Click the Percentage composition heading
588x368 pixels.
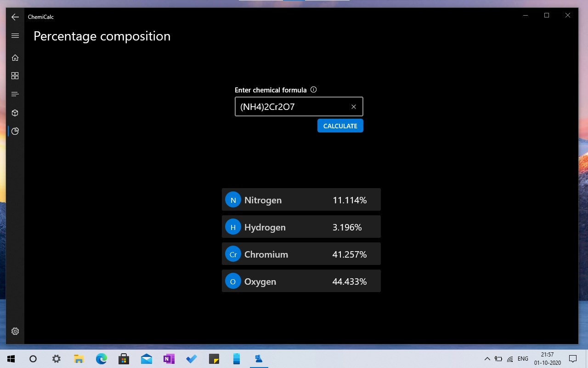tap(102, 36)
